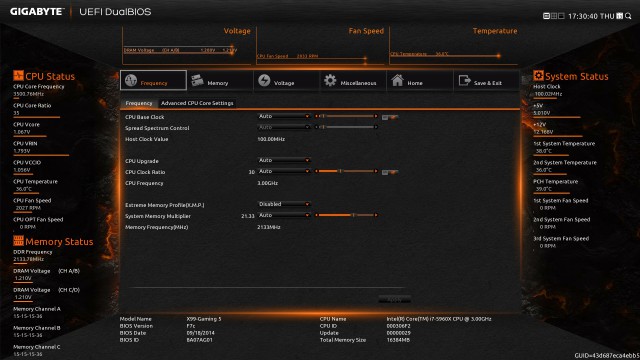Toggle the keyboard input switch beside CPU Base Clock

point(390,117)
